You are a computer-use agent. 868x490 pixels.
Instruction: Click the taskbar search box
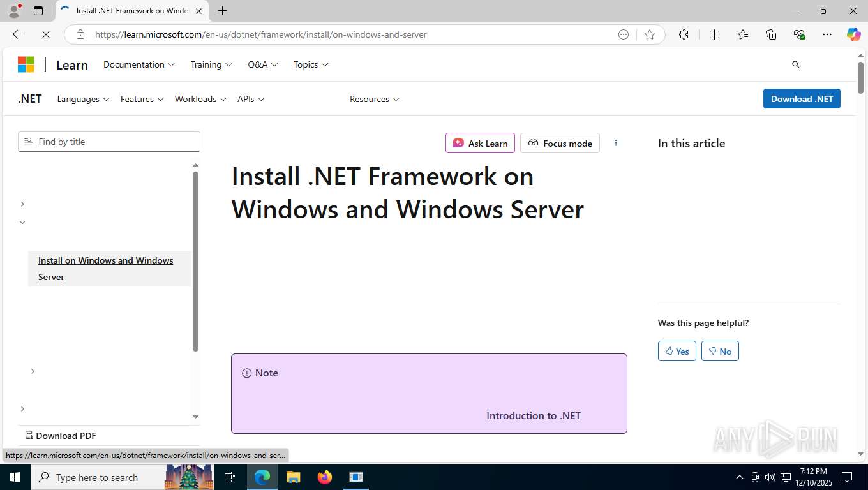tap(121, 477)
